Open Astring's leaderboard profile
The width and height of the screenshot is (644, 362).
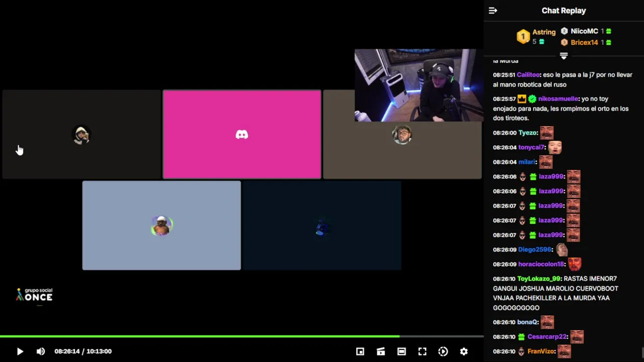pyautogui.click(x=544, y=32)
